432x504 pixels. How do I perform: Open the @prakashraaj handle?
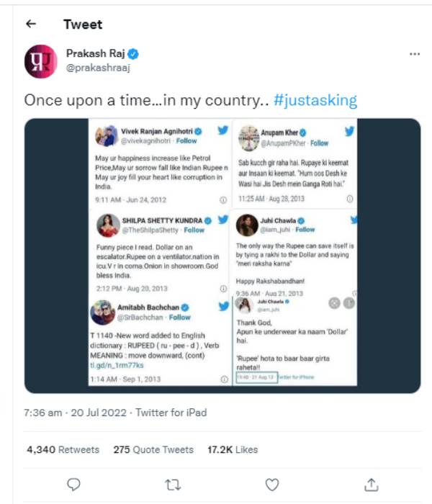(97, 68)
